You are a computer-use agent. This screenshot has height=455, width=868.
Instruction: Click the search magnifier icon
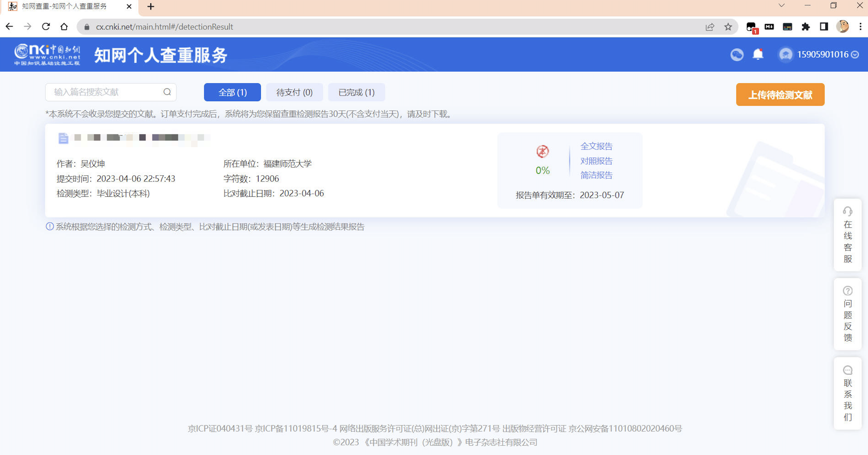[x=167, y=92]
